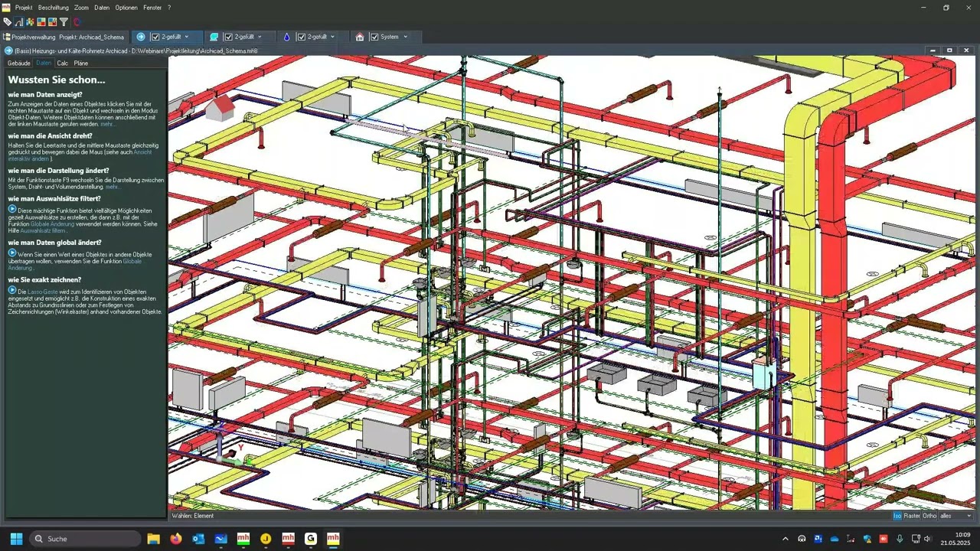Click the water drop layer icon
Screen dimensions: 980x551
click(286, 37)
